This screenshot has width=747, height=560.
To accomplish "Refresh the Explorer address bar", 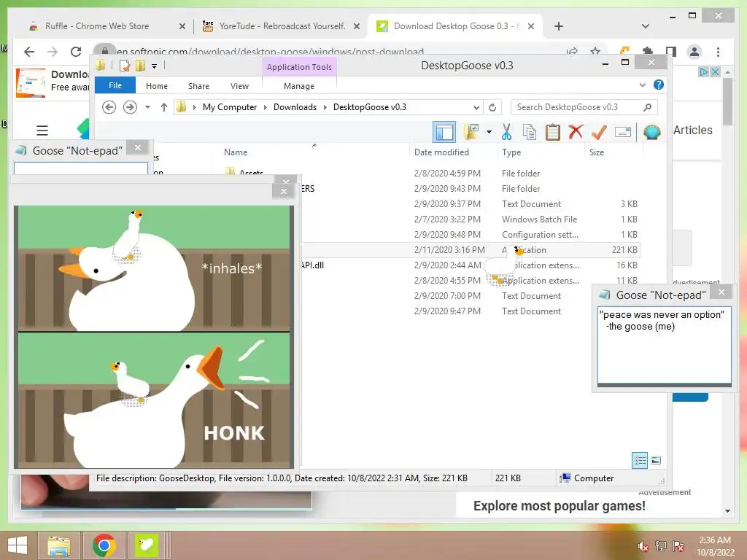I will pyautogui.click(x=492, y=107).
